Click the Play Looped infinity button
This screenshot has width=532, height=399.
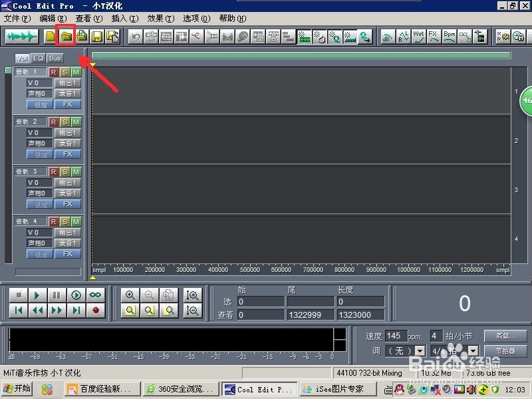tap(95, 295)
